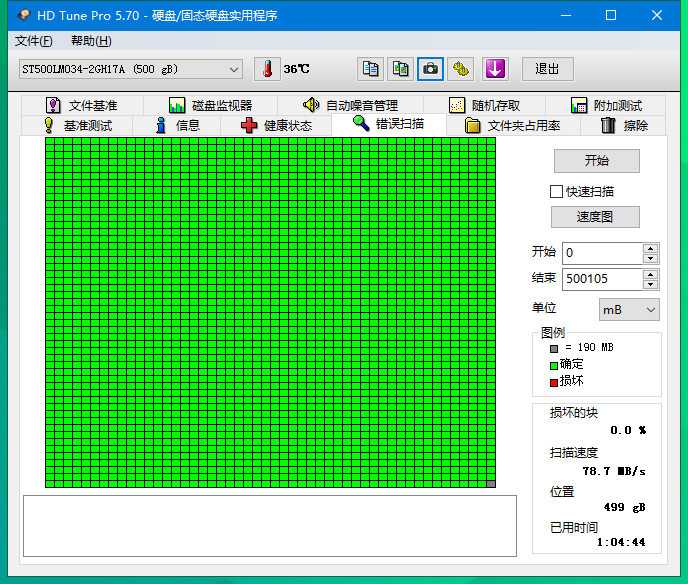The width and height of the screenshot is (688, 584).
Task: Start the error scan with 开始 button
Action: pyautogui.click(x=597, y=161)
